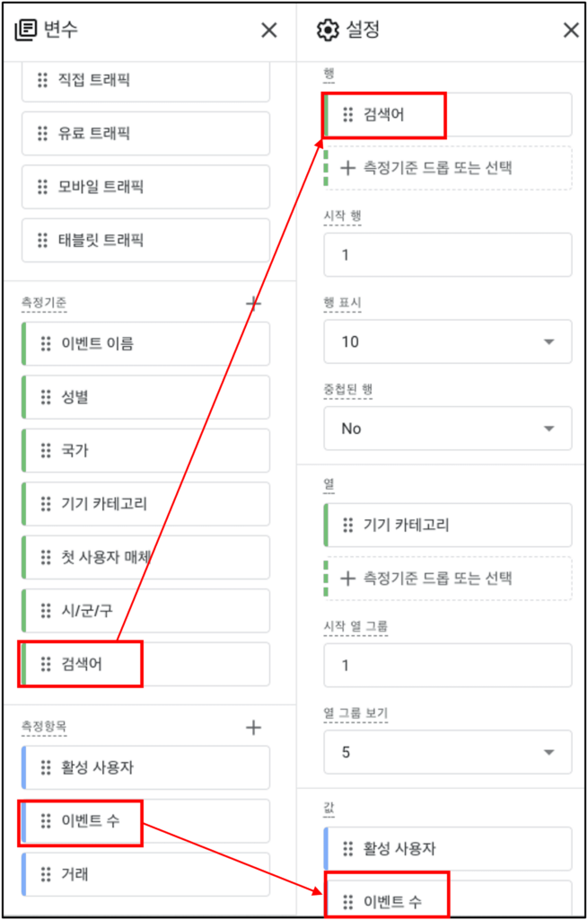Click the 시작 열 그룹 input field
Screen dimensions: 588x920
448,666
